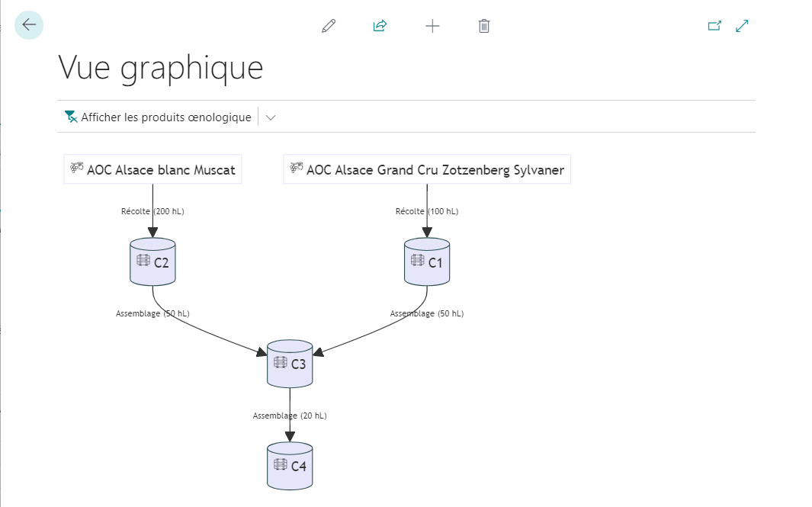Select the C3 tank cylinder

290,364
